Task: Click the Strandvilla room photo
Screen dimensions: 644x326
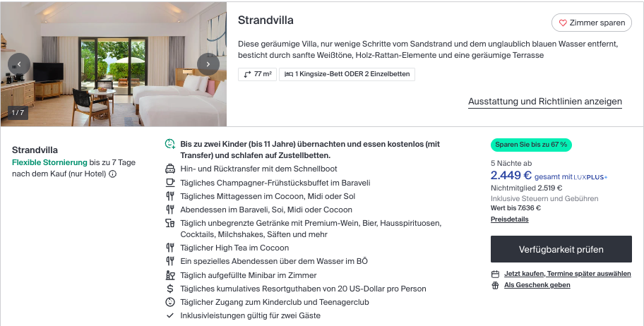Action: pos(113,64)
